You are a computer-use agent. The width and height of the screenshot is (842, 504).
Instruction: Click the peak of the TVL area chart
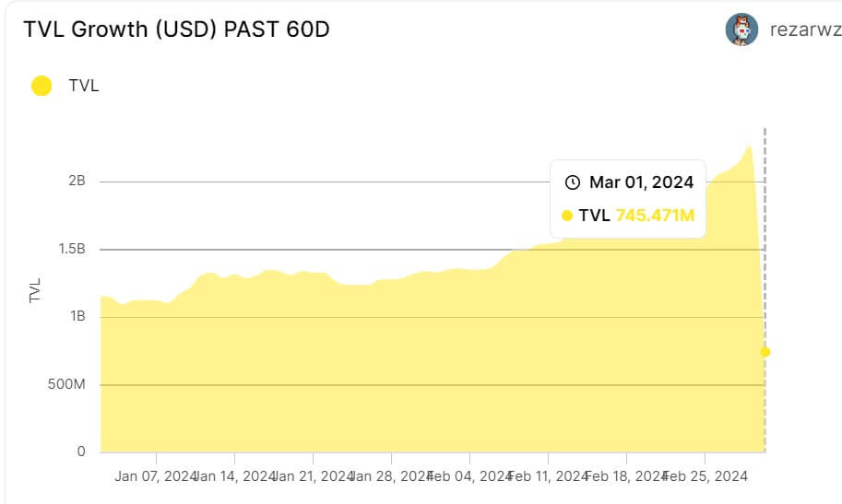749,146
